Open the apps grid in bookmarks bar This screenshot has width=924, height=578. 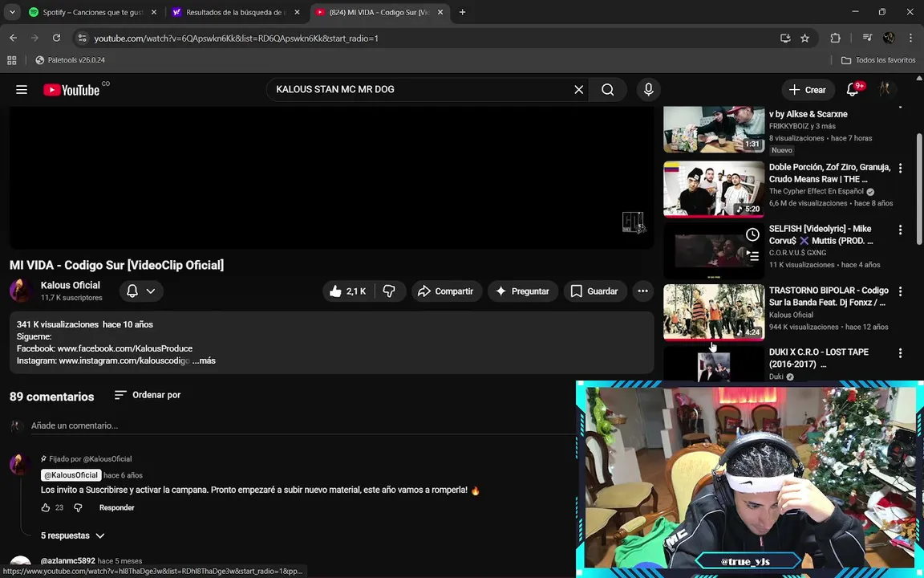tap(12, 60)
